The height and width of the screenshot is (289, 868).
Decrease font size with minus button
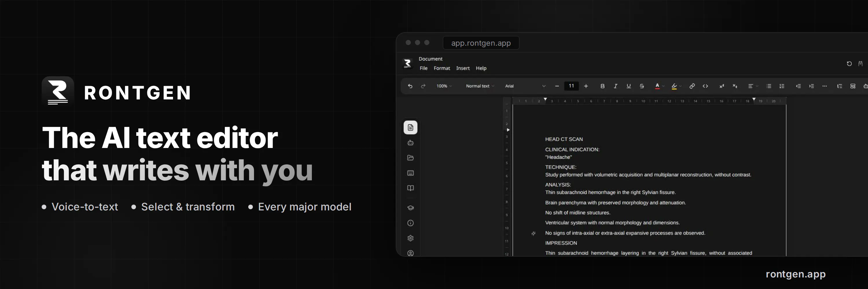557,86
